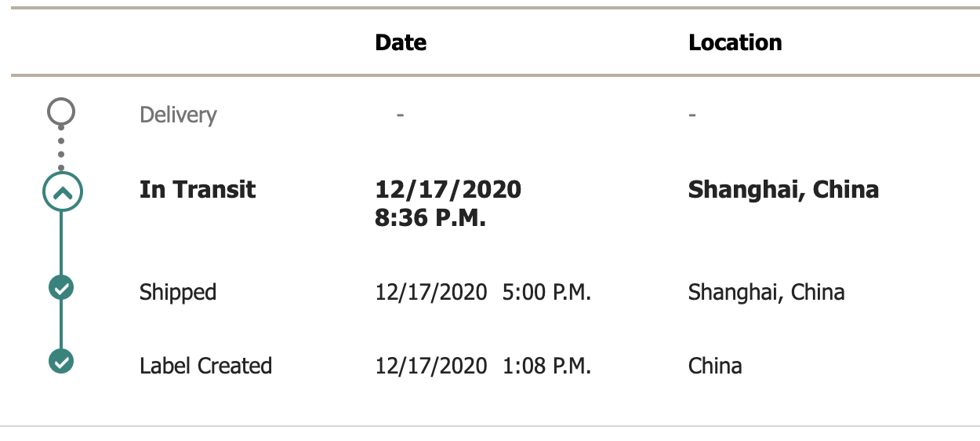Image resolution: width=980 pixels, height=441 pixels.
Task: Click the Delivery row date dash
Action: click(400, 115)
